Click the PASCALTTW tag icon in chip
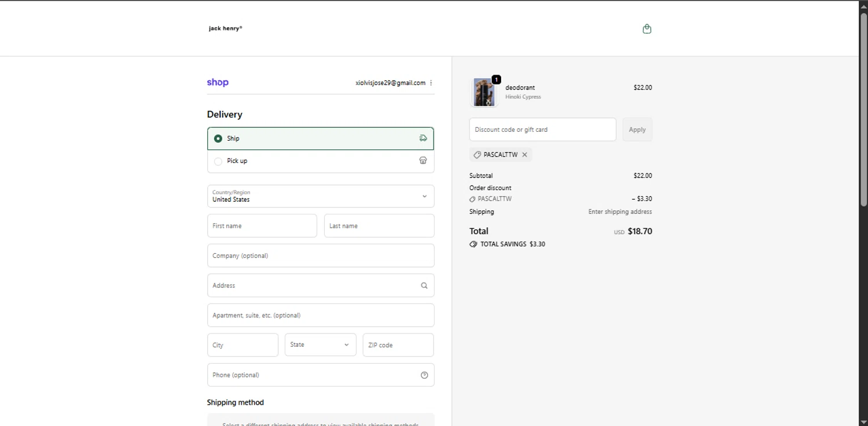 point(477,155)
